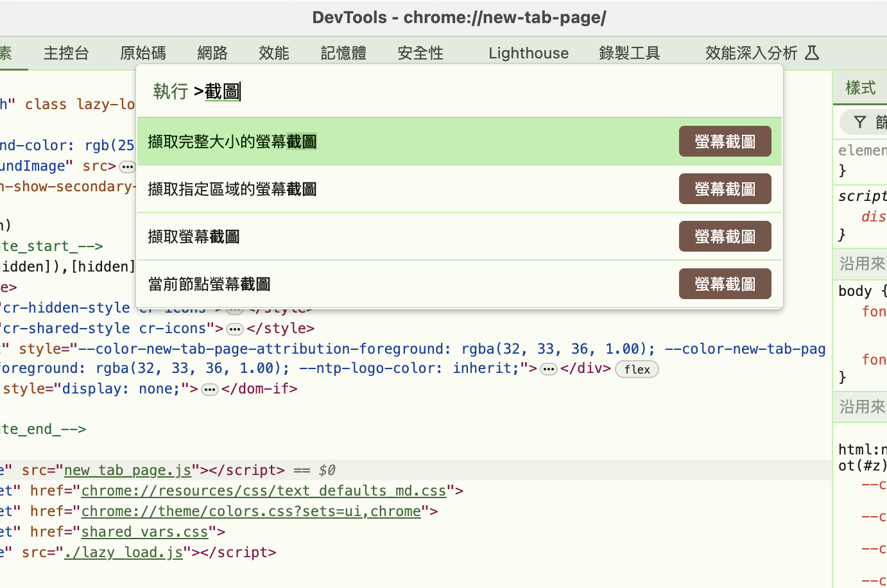Viewport: 887px width, 588px height.
Task: Click 螢幕截圖 badge for area capture
Action: (725, 189)
